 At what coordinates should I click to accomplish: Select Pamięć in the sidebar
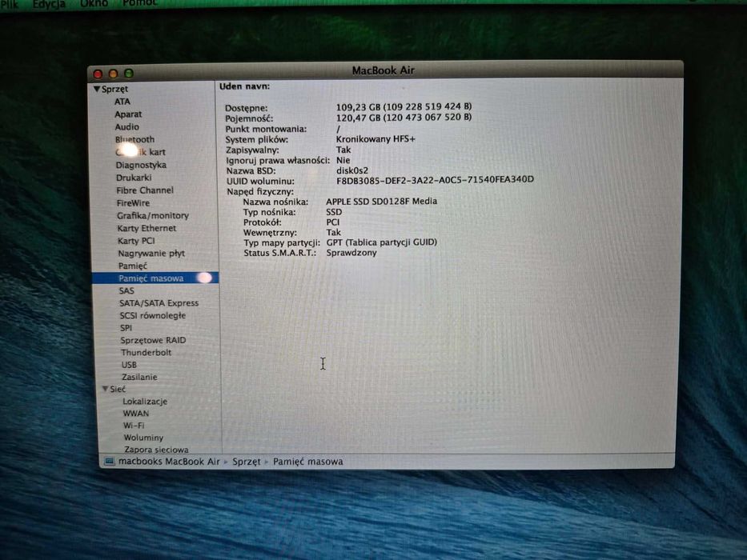(x=133, y=266)
